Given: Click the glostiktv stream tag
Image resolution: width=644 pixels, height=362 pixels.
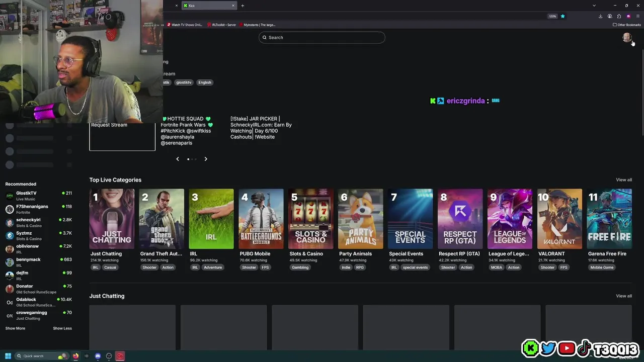Looking at the screenshot, I should click(x=184, y=82).
